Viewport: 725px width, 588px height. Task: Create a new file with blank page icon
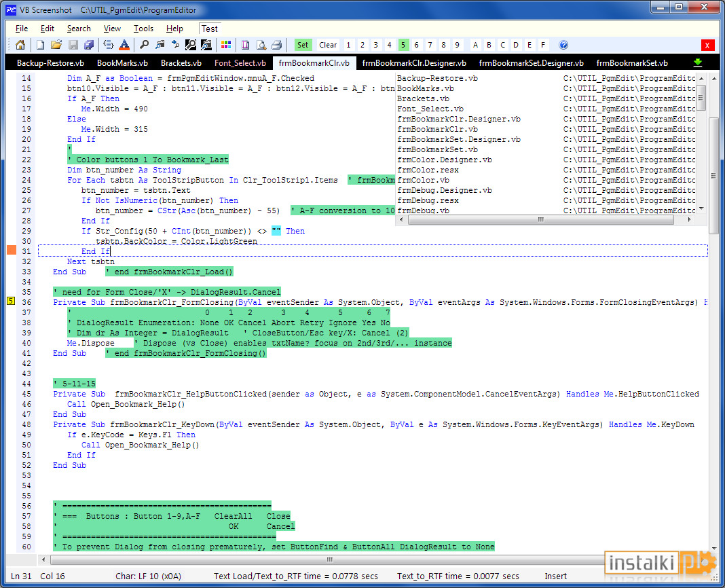tap(40, 45)
